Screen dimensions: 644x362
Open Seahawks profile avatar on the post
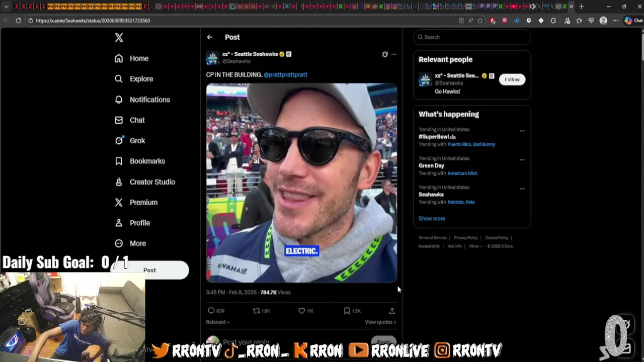coord(213,57)
